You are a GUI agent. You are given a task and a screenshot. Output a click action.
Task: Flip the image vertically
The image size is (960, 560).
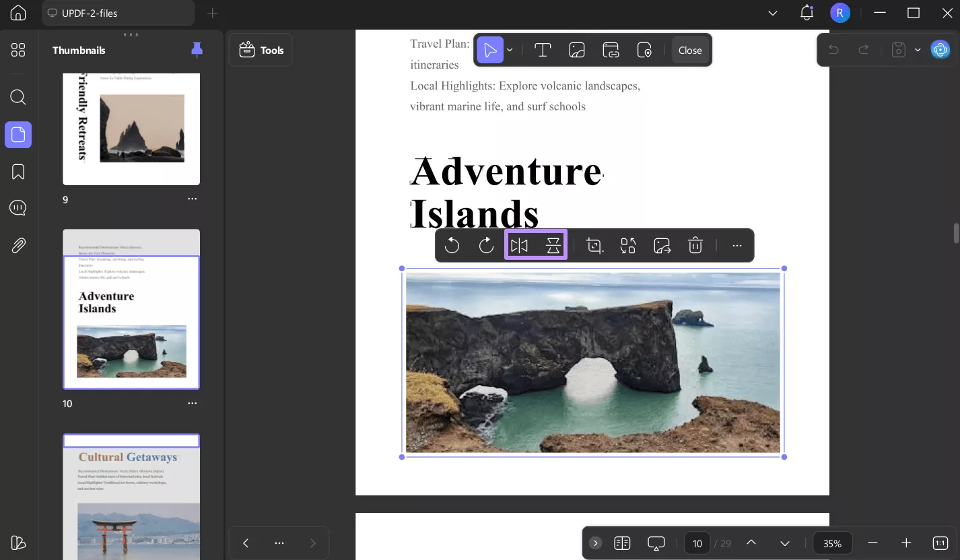[x=553, y=246]
